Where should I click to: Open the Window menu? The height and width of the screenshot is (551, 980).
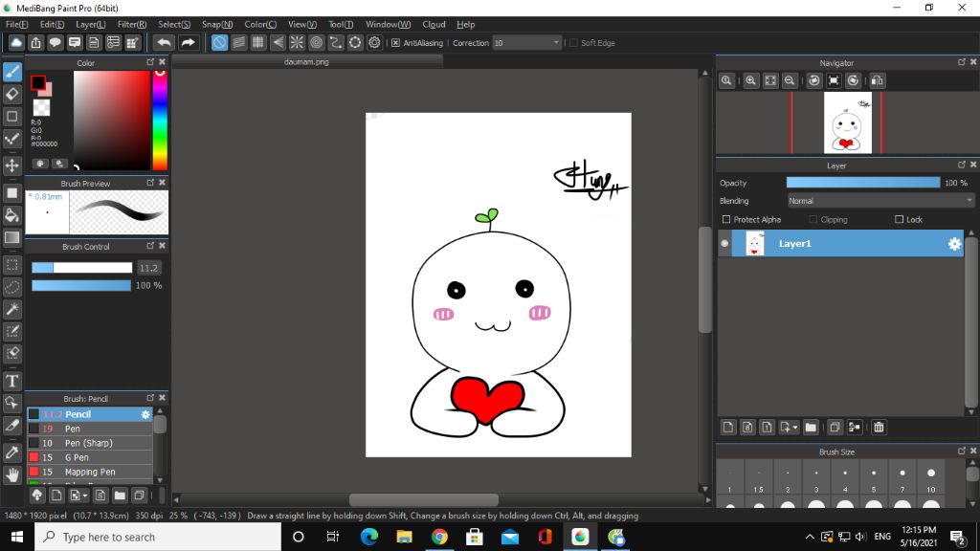tap(389, 24)
